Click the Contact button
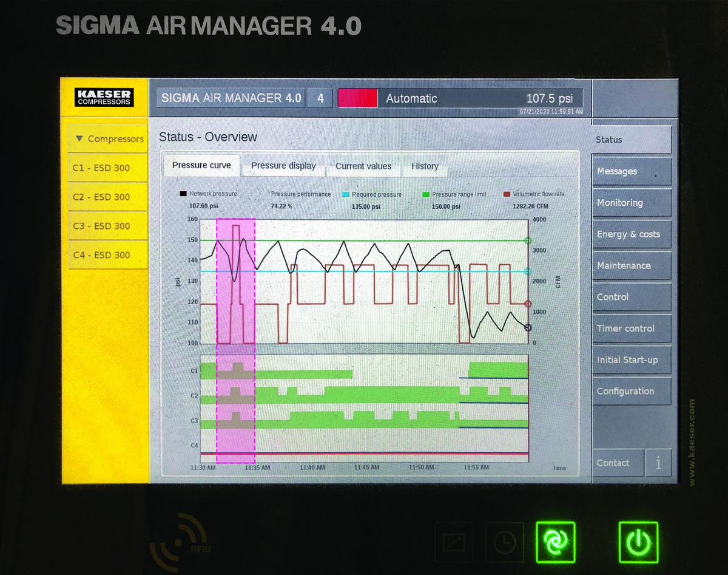The width and height of the screenshot is (728, 575). pos(618,463)
